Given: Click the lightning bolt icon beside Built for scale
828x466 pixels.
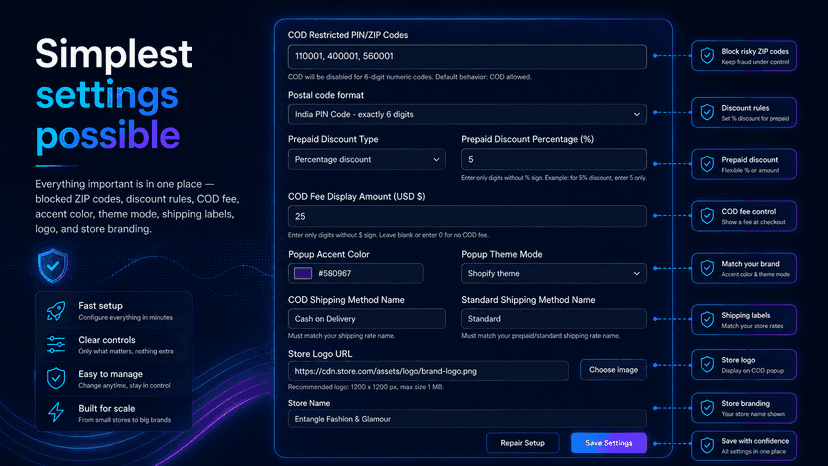Looking at the screenshot, I should click(x=56, y=412).
